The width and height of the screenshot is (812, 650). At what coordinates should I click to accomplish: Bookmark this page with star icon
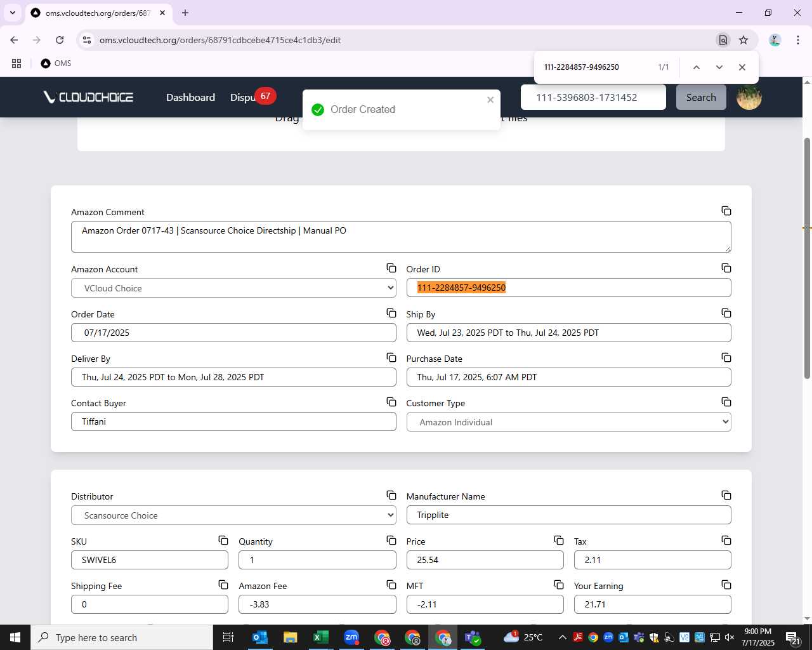[x=743, y=40]
